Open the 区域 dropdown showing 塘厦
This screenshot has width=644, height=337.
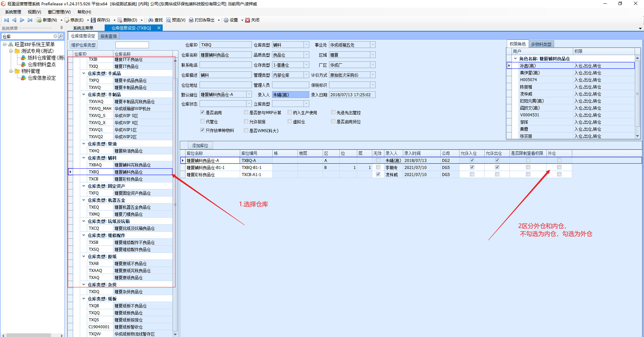[x=373, y=55]
